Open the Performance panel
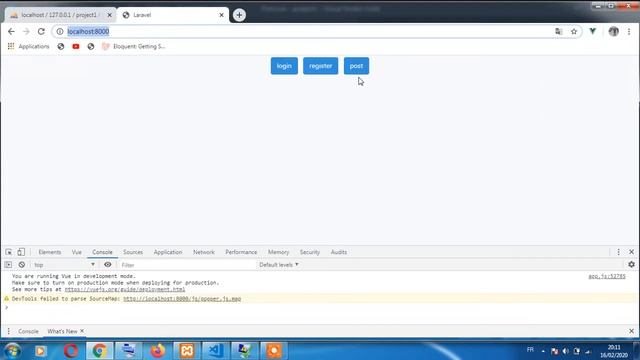Screen dimensions: 640x360 [241, 252]
